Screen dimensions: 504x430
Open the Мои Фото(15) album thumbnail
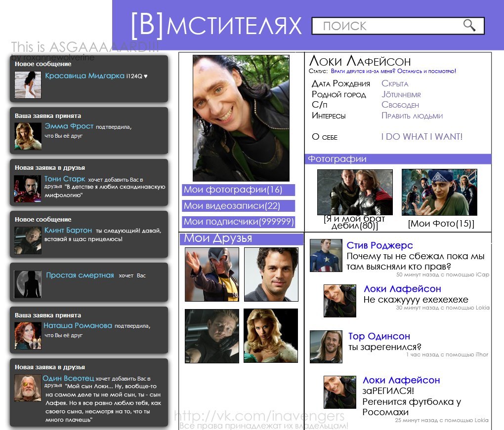[x=439, y=192]
